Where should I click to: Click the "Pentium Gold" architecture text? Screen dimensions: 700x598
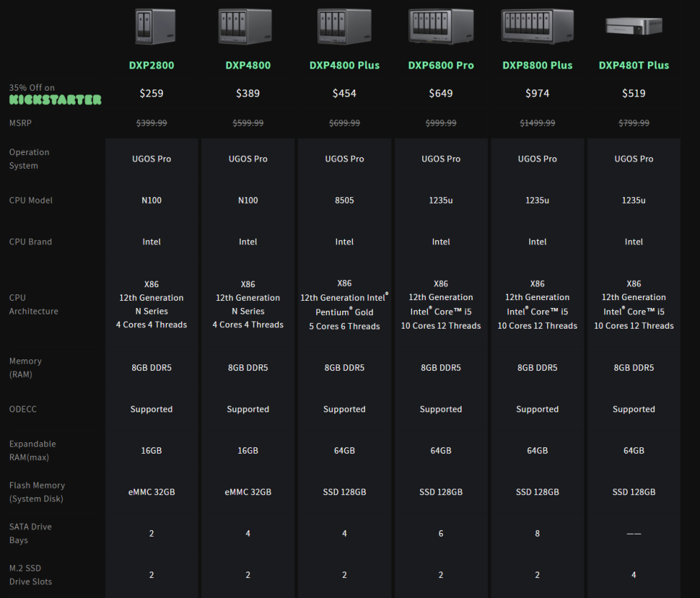pyautogui.click(x=344, y=312)
